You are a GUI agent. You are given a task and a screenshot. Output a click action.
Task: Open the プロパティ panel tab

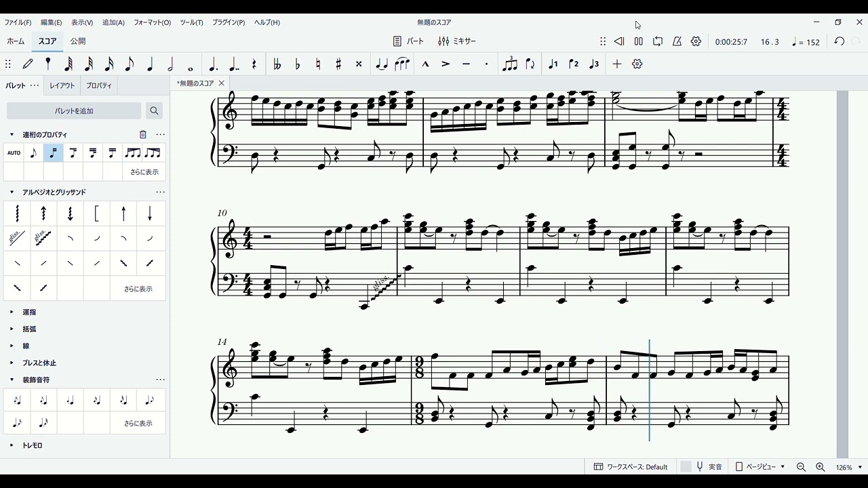(99, 85)
